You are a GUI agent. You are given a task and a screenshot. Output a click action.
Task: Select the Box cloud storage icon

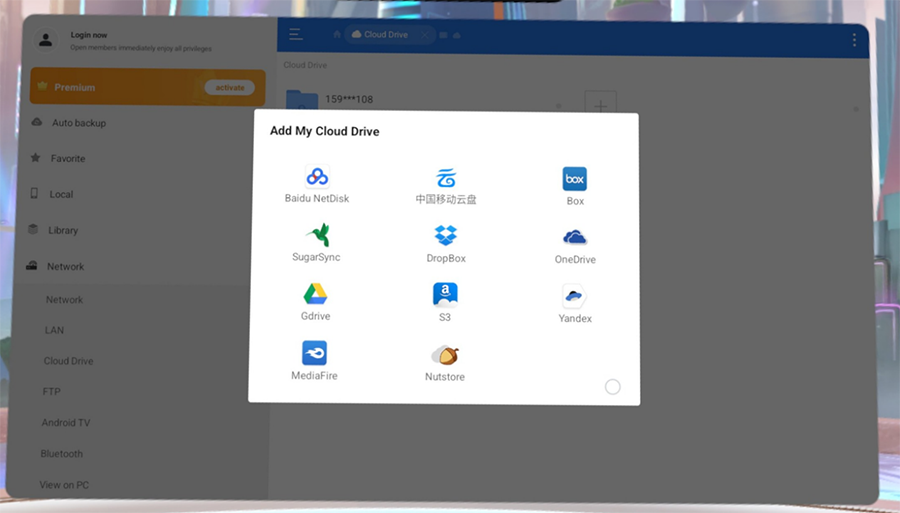point(575,179)
